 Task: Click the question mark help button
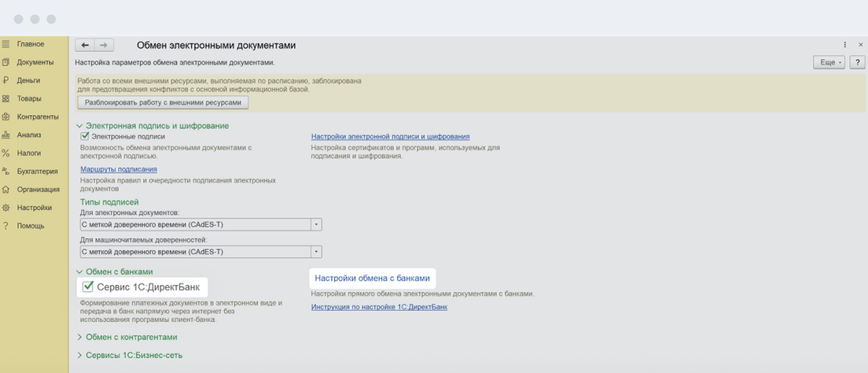click(857, 62)
